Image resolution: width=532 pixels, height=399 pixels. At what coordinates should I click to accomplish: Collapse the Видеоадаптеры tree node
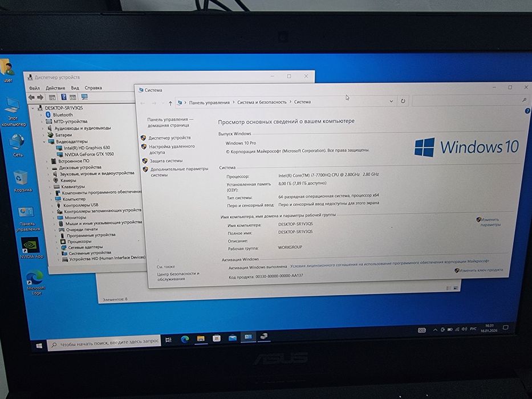point(44,142)
